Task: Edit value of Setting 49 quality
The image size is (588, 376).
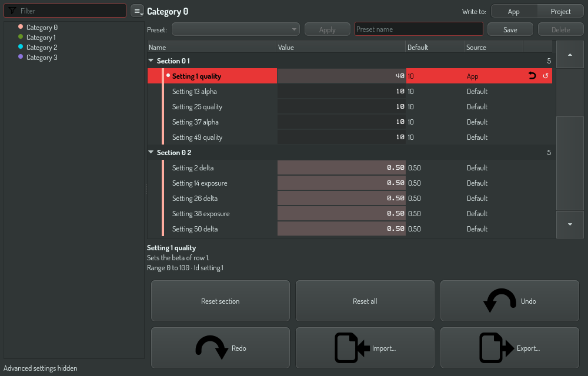Action: pyautogui.click(x=341, y=137)
